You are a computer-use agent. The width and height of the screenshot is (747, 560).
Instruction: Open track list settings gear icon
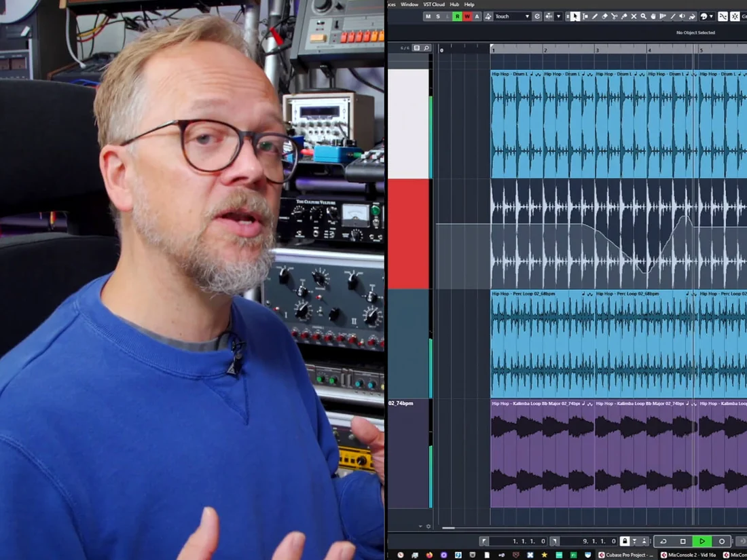point(429,526)
